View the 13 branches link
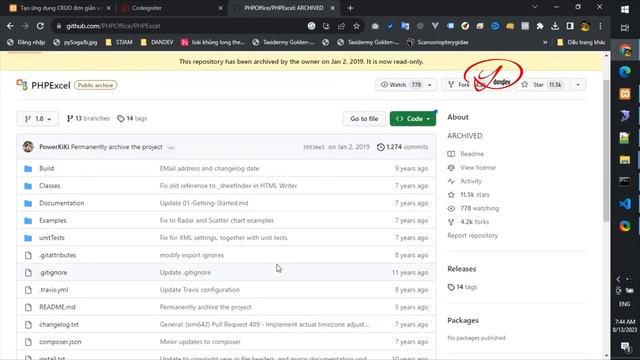 pos(88,118)
